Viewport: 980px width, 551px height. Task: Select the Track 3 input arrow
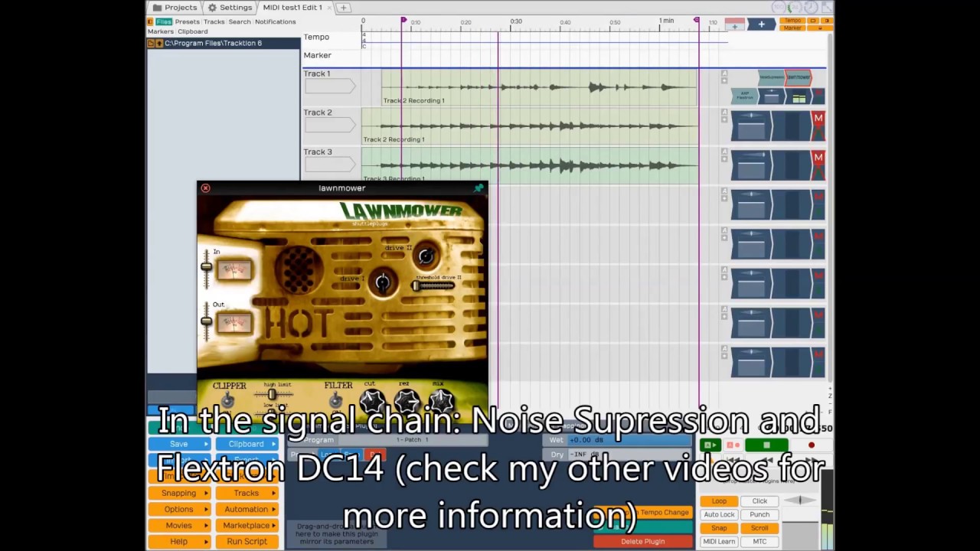click(330, 165)
